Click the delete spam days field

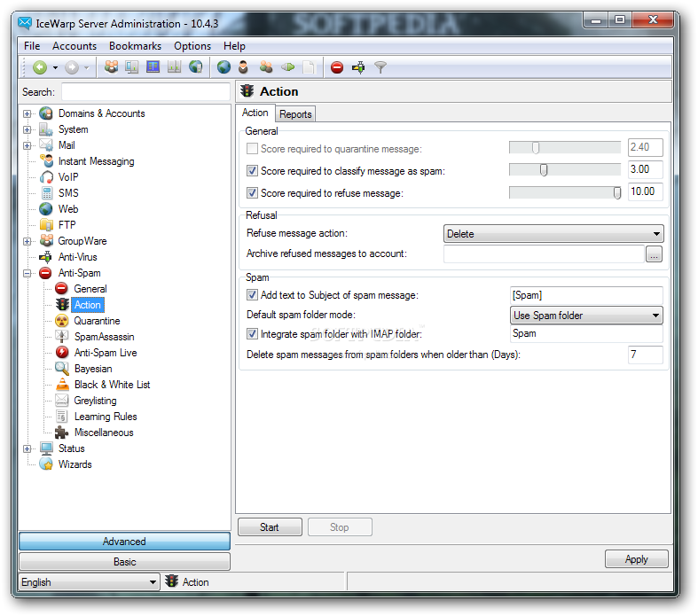click(646, 355)
